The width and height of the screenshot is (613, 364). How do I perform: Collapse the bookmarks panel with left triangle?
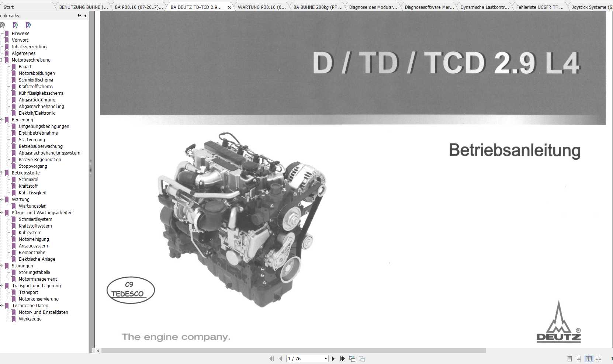click(86, 15)
